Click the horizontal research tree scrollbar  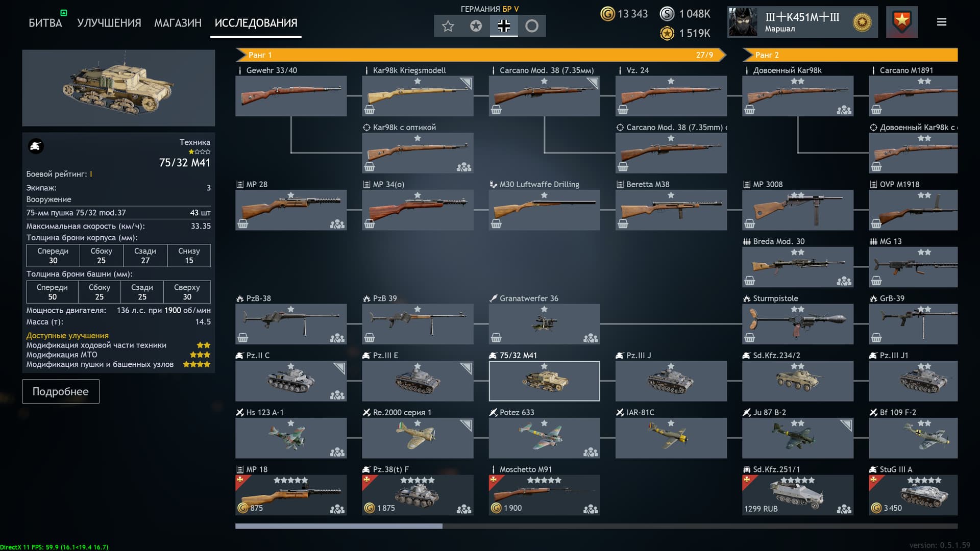[596, 526]
